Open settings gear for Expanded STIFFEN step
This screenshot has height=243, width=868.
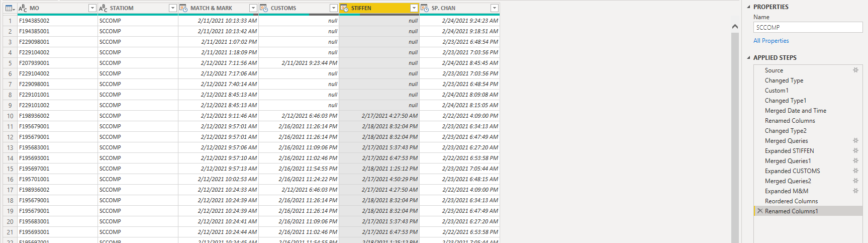[x=855, y=150]
